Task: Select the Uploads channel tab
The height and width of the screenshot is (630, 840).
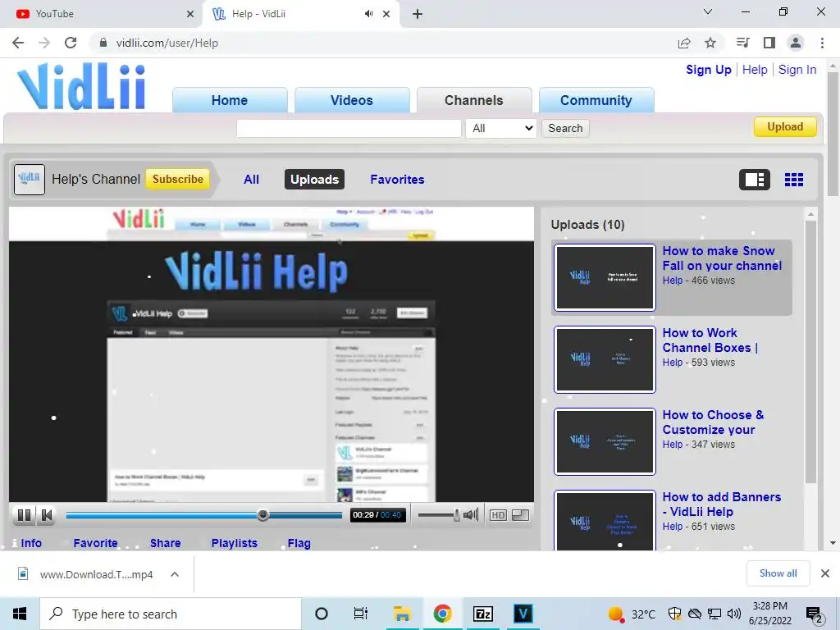Action: 314,180
